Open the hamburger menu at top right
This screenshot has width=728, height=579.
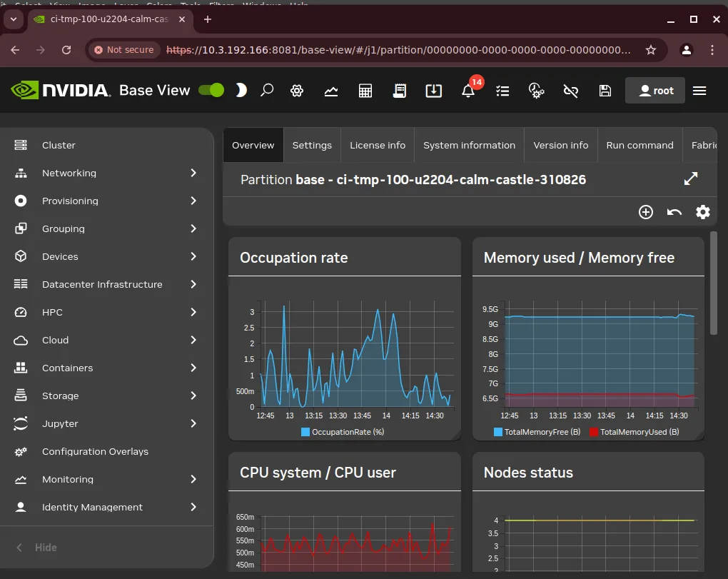coord(699,91)
